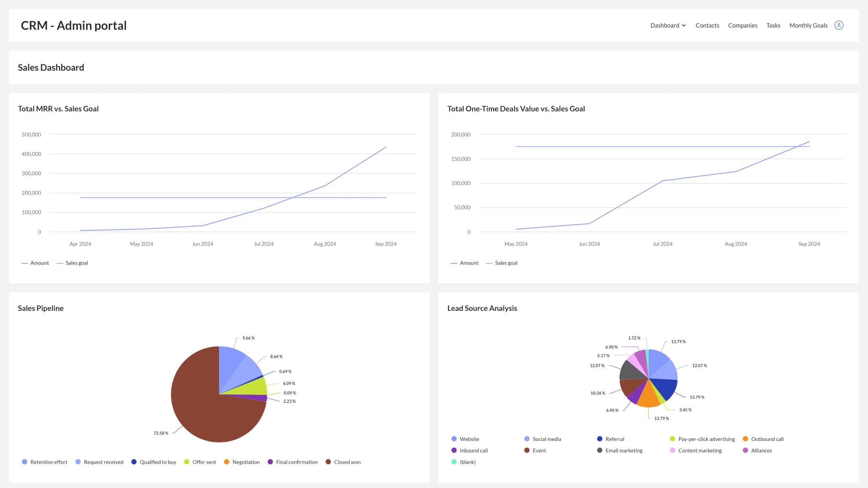868x488 pixels.
Task: Open the Dashboard dropdown
Action: pyautogui.click(x=668, y=25)
